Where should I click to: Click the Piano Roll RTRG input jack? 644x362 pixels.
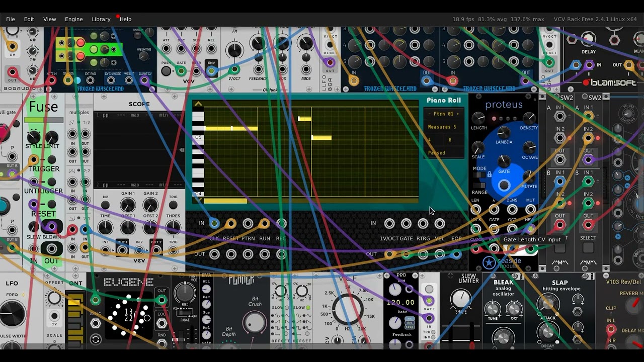pyautogui.click(x=423, y=223)
